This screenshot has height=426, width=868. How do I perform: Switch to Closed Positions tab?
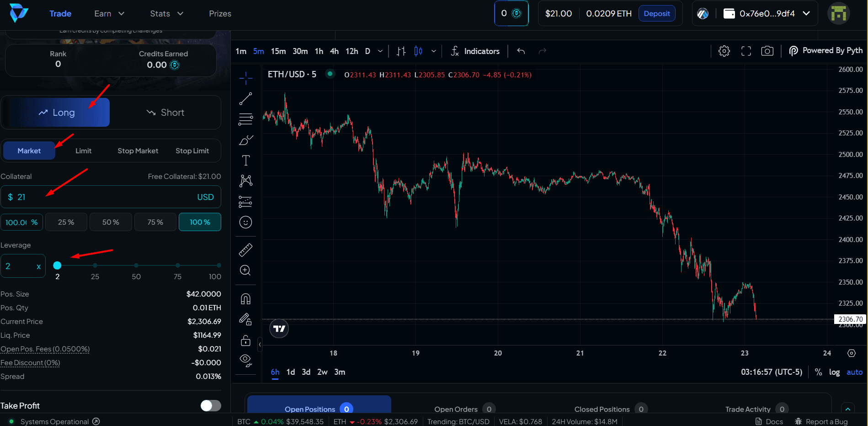click(x=611, y=409)
